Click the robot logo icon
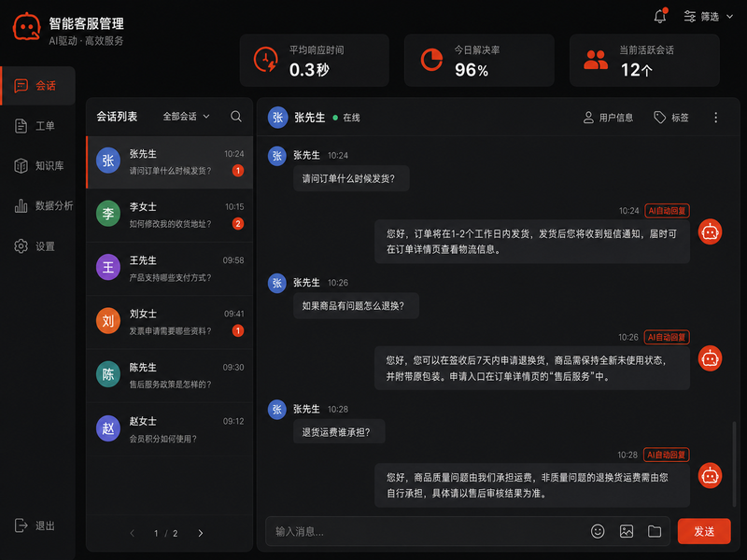 26,27
